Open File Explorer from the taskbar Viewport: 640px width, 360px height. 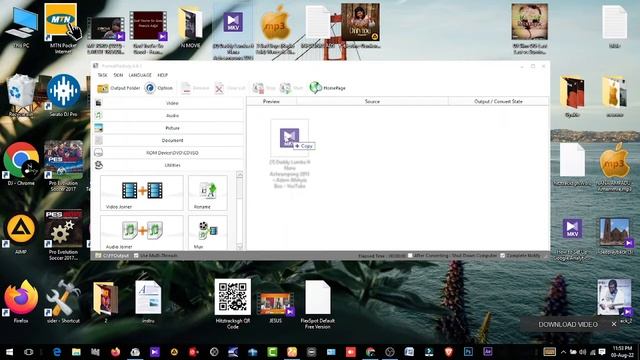pyautogui.click(x=76, y=352)
